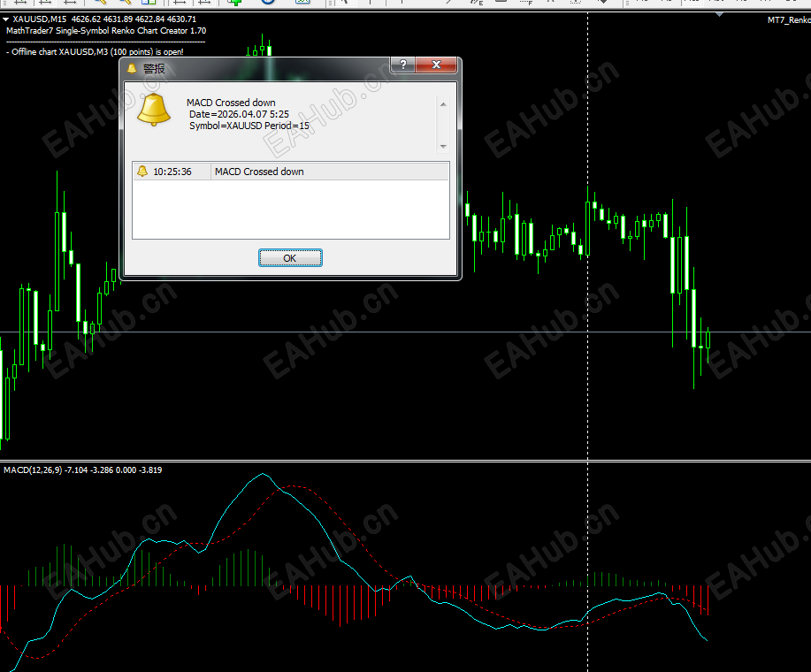Viewport: 811px width, 672px height.
Task: Click the alert message scroll down arrow
Action: (443, 146)
